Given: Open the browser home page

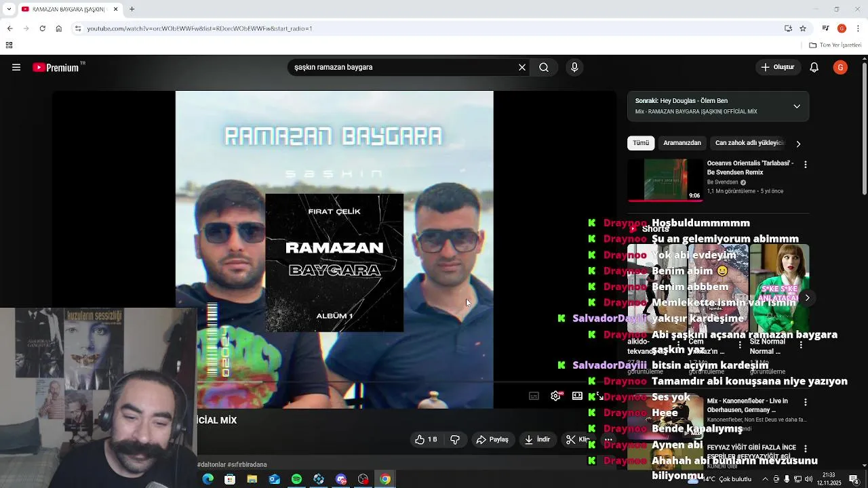Looking at the screenshot, I should coord(58,28).
